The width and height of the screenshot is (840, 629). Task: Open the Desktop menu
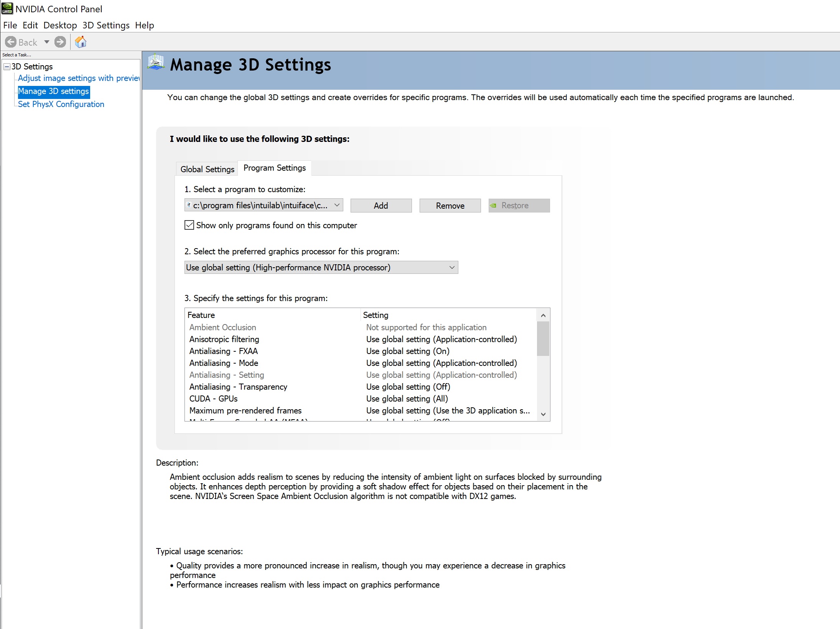[x=60, y=25]
